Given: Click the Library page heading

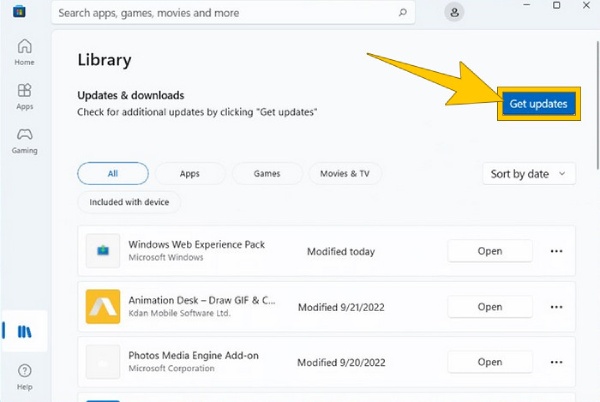Looking at the screenshot, I should click(104, 60).
